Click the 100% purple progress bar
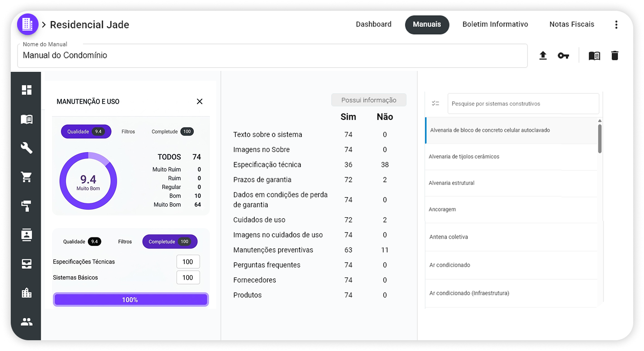 point(131,300)
